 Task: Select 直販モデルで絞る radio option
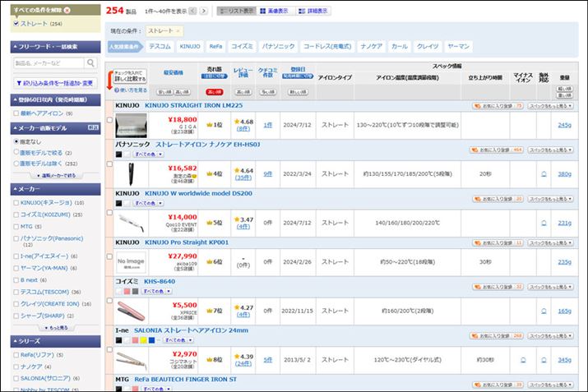click(16, 152)
